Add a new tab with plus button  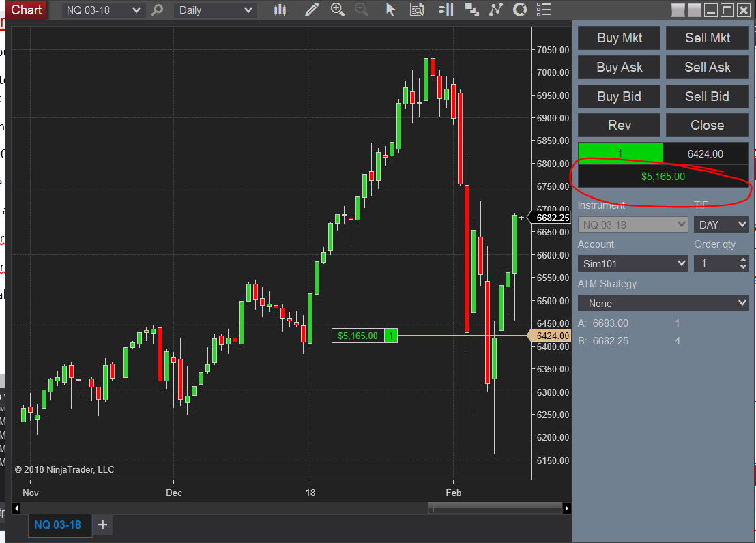click(x=103, y=525)
